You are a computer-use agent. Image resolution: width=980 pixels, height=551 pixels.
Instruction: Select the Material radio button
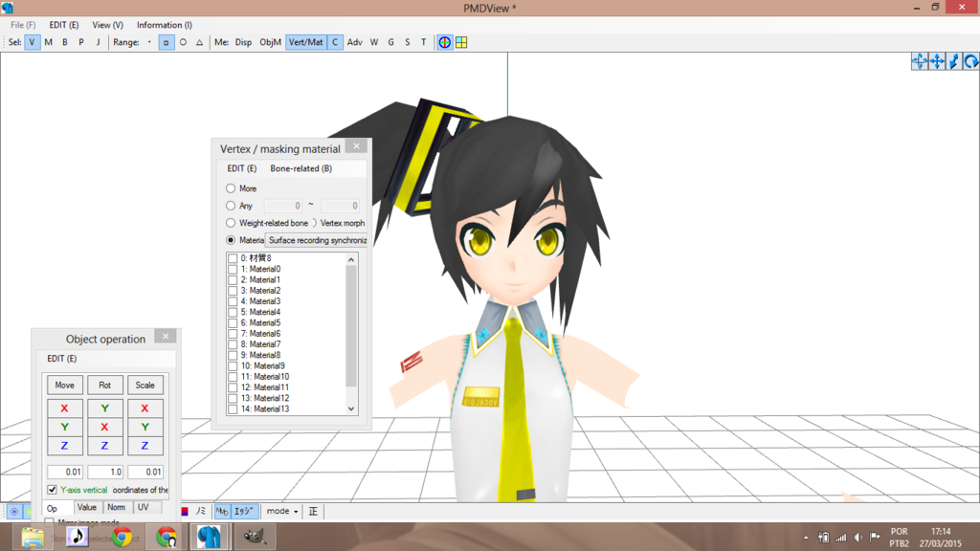(x=231, y=240)
